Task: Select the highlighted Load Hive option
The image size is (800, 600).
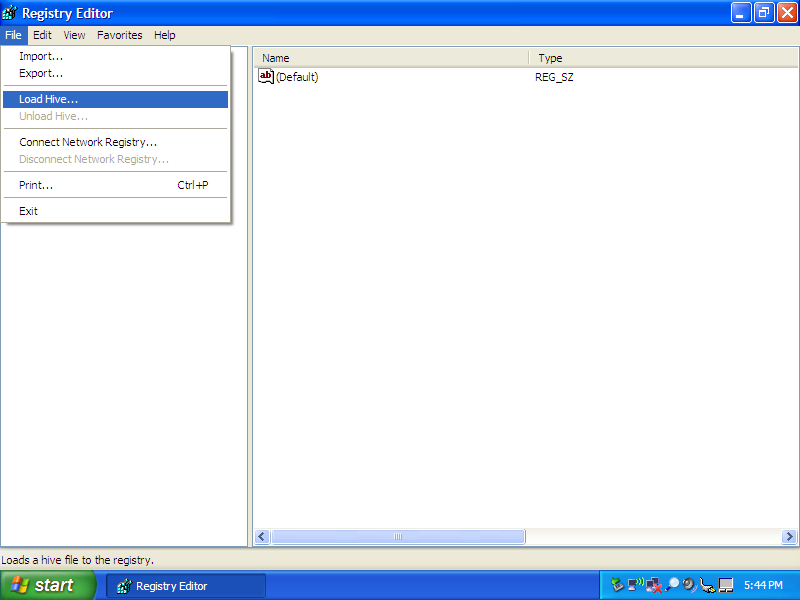Action: point(115,99)
